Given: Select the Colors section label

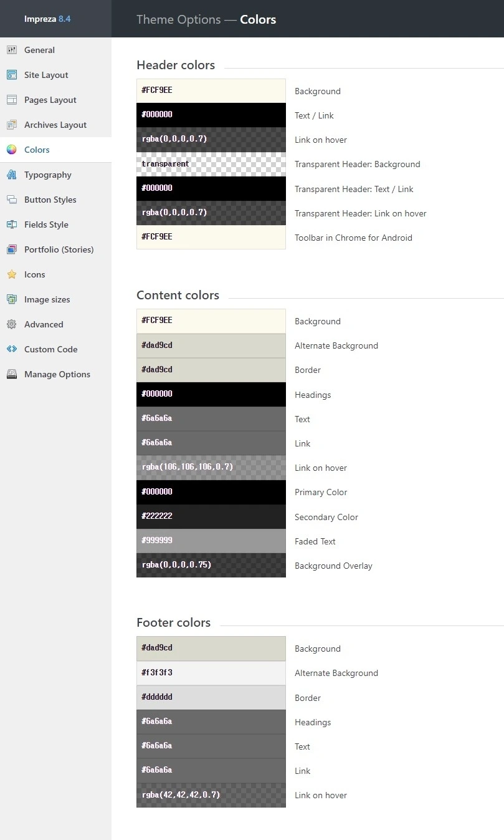Looking at the screenshot, I should click(37, 150).
